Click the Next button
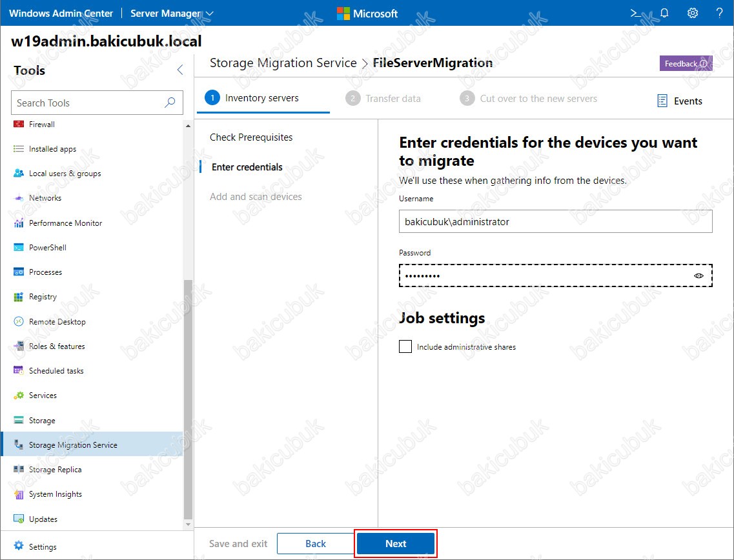 396,544
